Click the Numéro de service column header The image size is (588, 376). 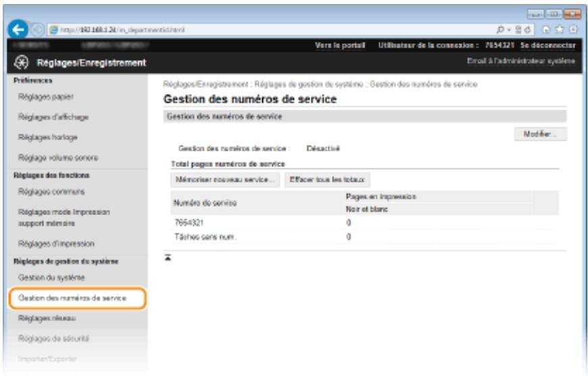(x=205, y=203)
